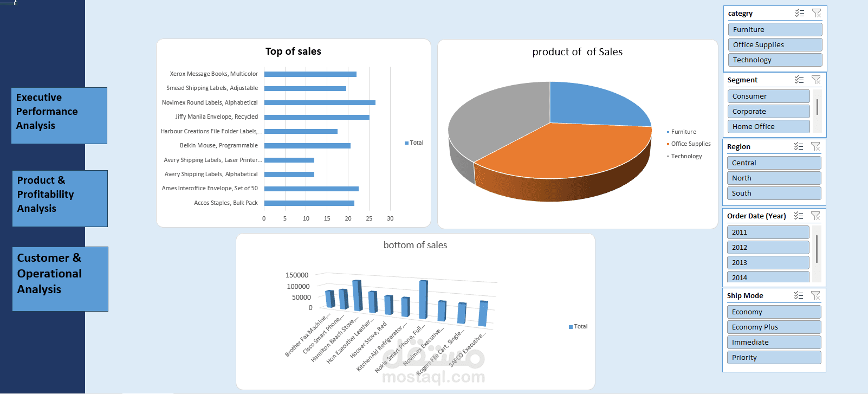
Task: Click Total legend in Top of sales chart
Action: click(414, 143)
